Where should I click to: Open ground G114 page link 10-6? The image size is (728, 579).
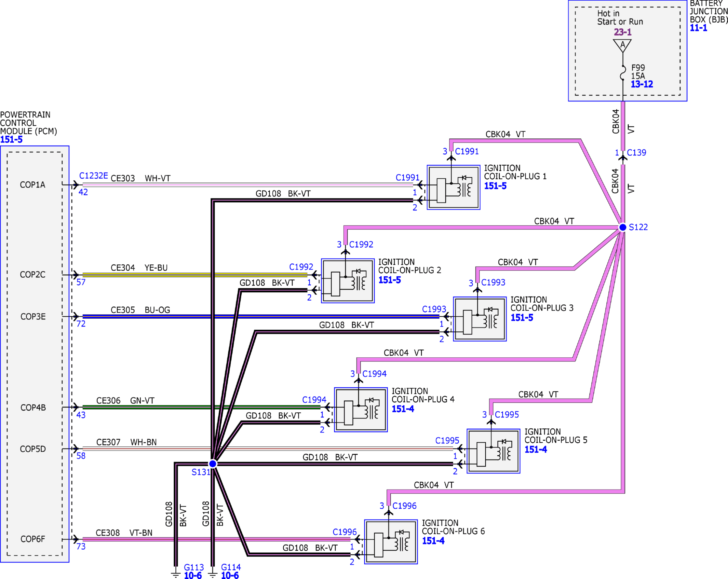[230, 576]
